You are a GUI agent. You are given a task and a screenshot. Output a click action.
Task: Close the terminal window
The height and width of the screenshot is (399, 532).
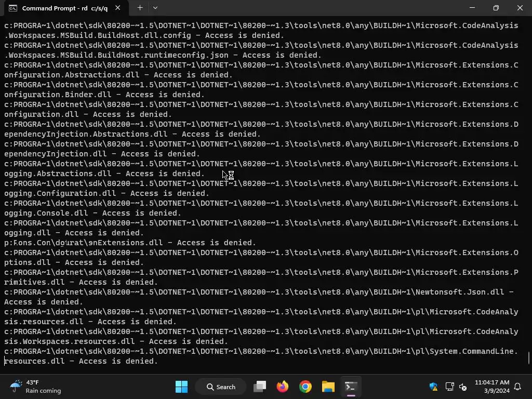tap(520, 8)
